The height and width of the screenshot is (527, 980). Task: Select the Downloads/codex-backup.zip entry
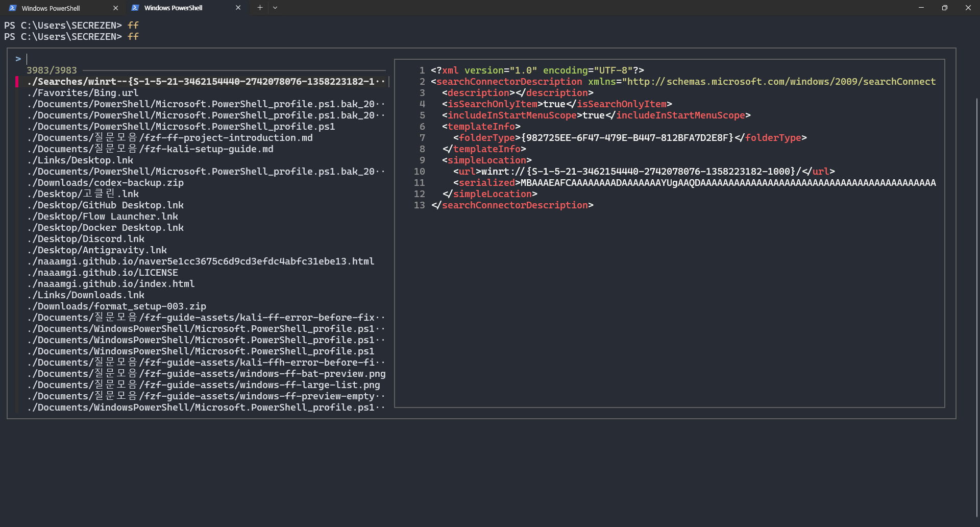(x=105, y=183)
